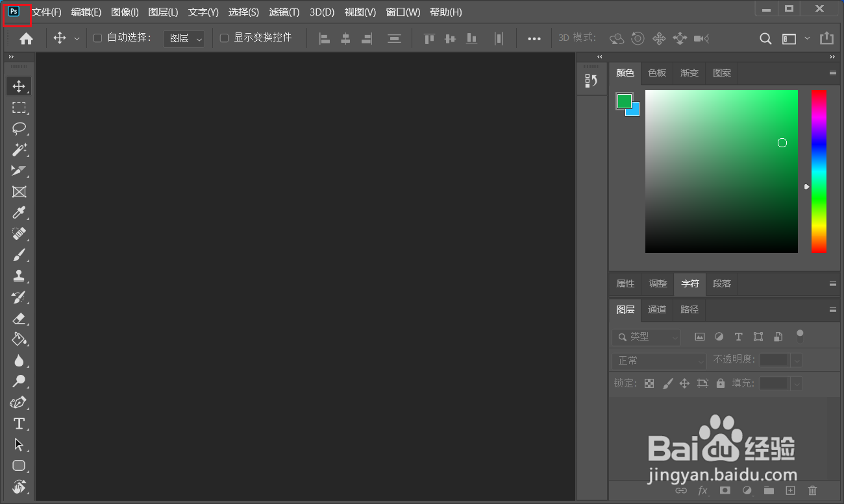Select the Horizontal Type tool
Viewport: 844px width, 504px height.
[19, 424]
